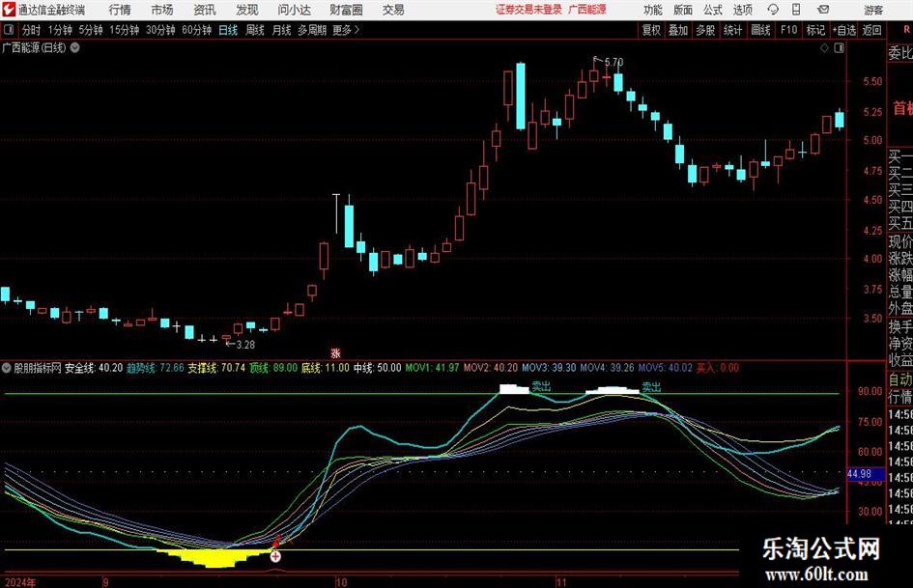
Task: Click the 统计 statistics button
Action: tap(732, 30)
